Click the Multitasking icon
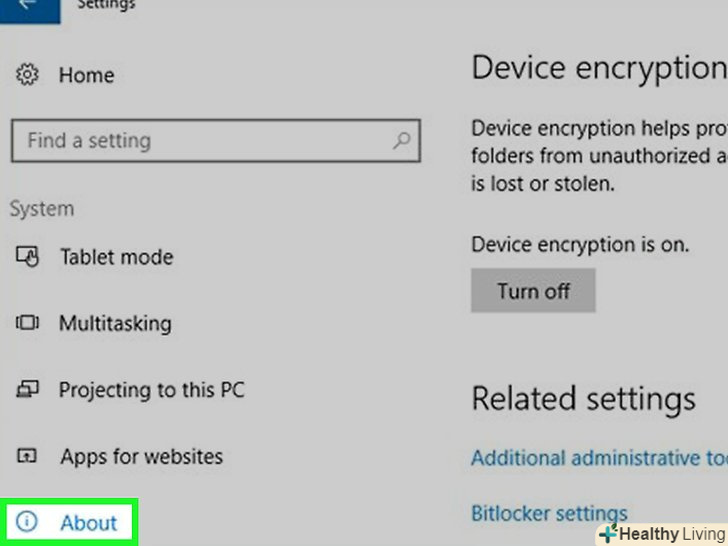Viewport: 728px width, 546px height. [27, 323]
